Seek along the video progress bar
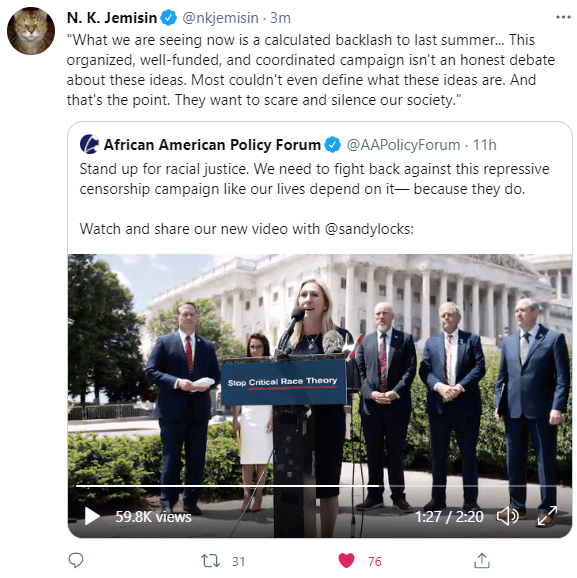 coord(316,486)
